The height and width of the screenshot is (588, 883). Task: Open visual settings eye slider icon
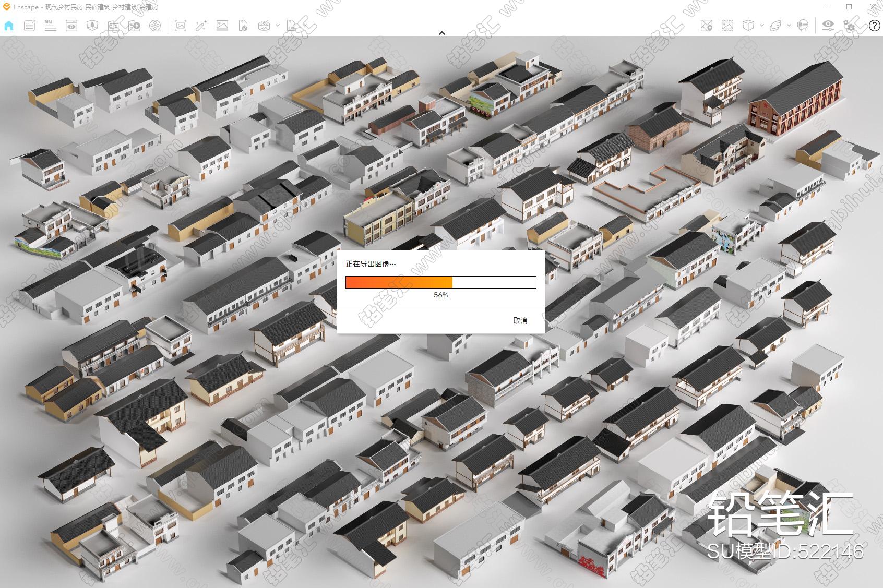(x=828, y=25)
